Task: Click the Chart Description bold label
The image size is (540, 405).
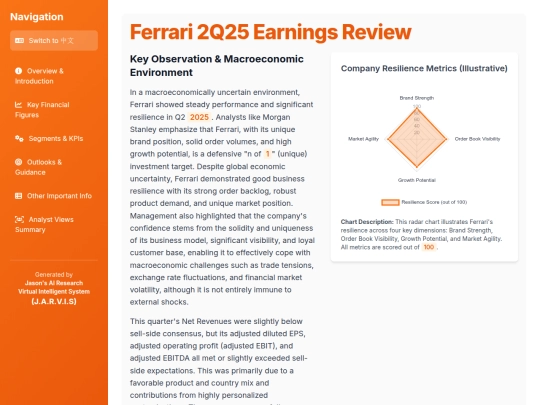Action: [x=367, y=222]
